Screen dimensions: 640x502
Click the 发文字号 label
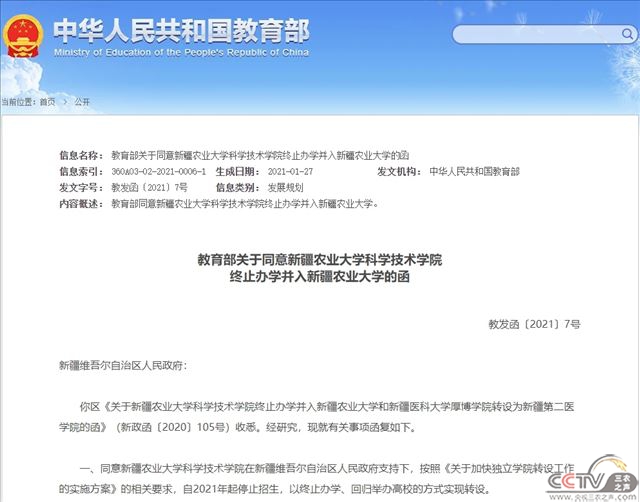pos(81,188)
